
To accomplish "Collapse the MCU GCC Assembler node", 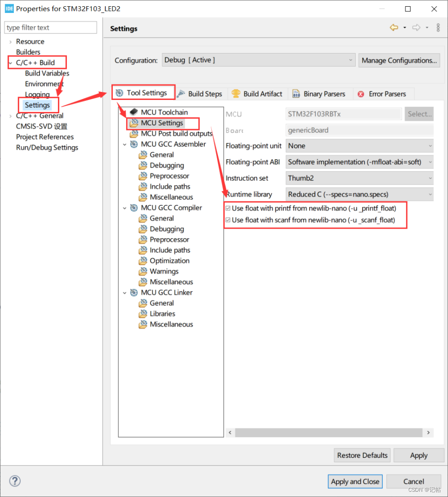I will click(x=125, y=144).
